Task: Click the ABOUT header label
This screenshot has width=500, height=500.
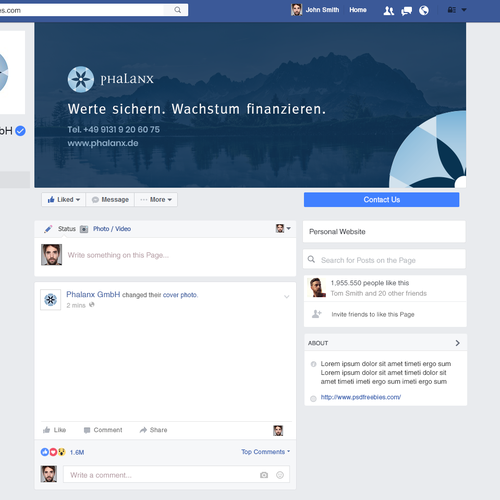Action: 318,343
